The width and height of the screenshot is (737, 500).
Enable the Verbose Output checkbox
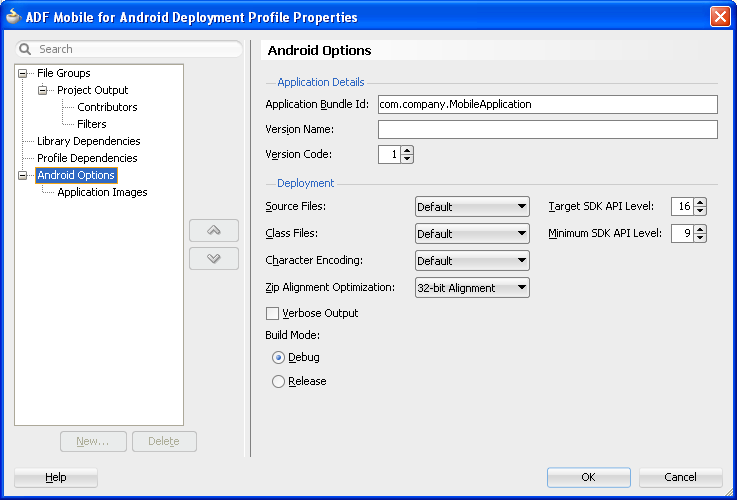(272, 313)
